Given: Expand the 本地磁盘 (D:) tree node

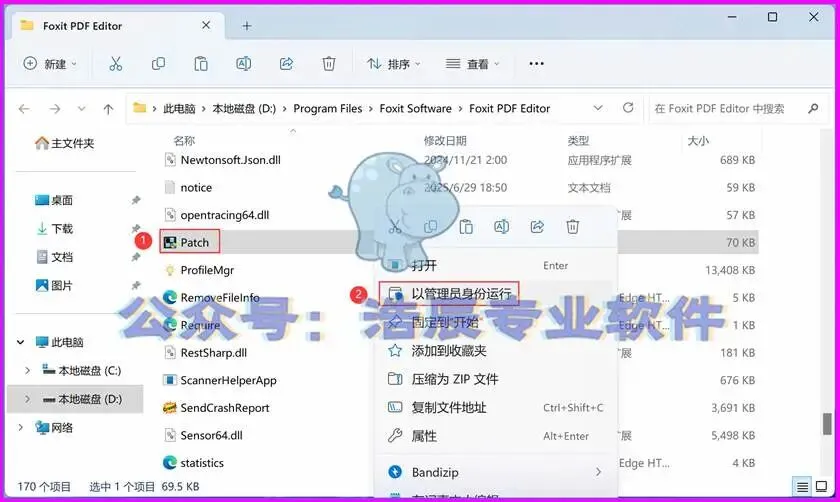Looking at the screenshot, I should (27, 399).
